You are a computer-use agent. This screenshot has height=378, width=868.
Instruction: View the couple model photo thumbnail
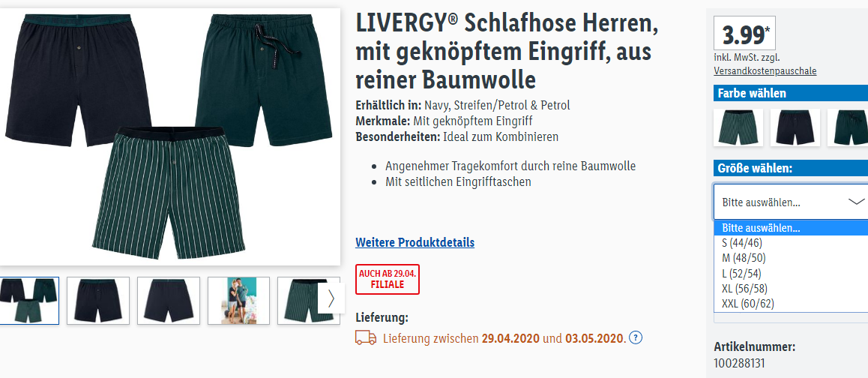point(238,301)
